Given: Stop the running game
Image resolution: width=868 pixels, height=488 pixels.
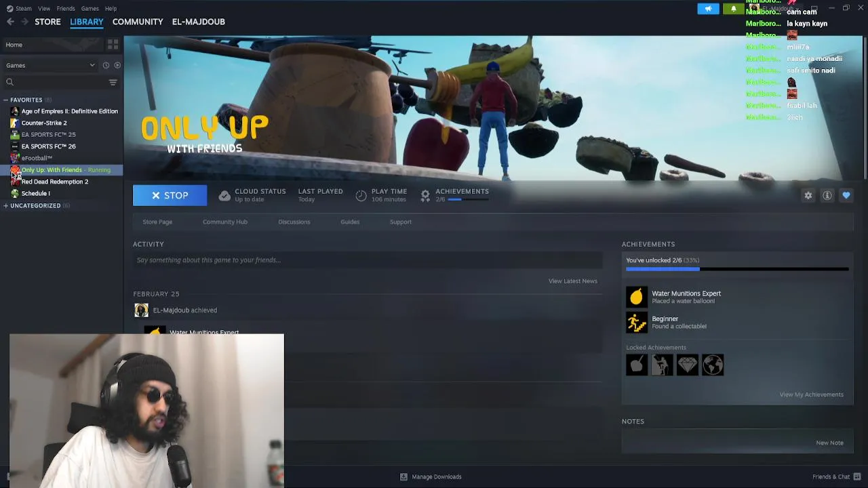Looking at the screenshot, I should pyautogui.click(x=170, y=195).
